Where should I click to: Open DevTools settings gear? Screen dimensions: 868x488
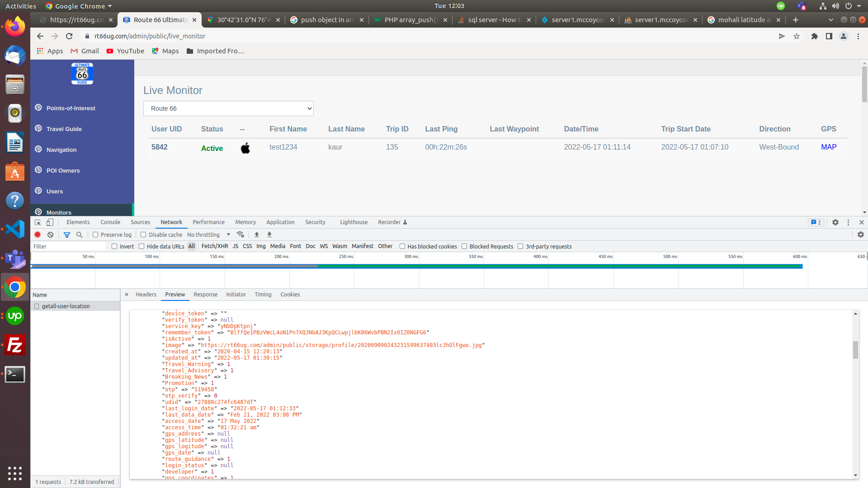835,222
